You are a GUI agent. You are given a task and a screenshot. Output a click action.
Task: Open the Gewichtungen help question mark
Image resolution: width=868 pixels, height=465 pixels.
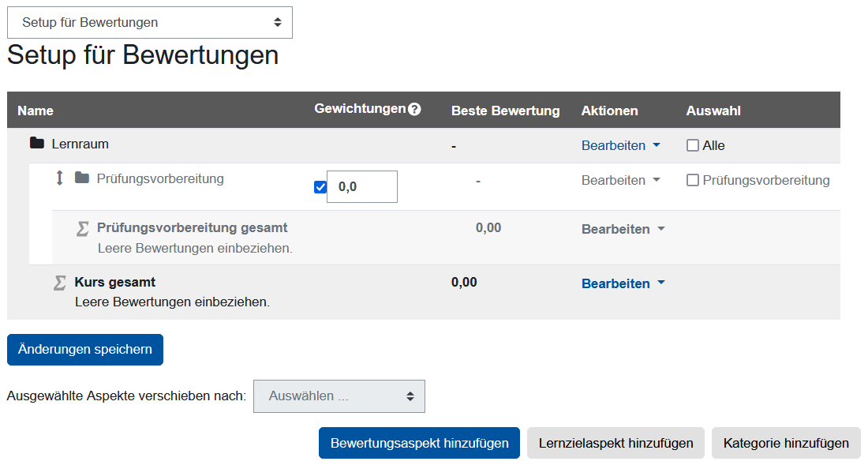(x=416, y=109)
